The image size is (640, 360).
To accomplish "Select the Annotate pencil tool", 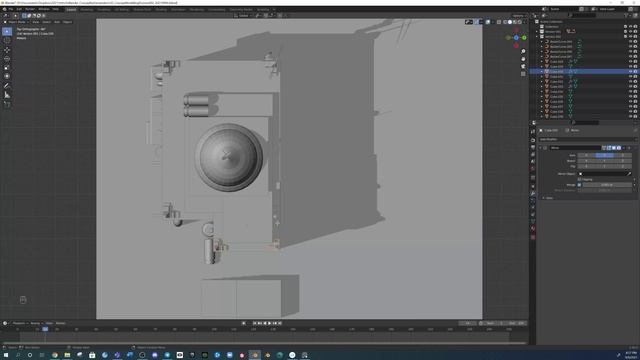I will [x=7, y=86].
